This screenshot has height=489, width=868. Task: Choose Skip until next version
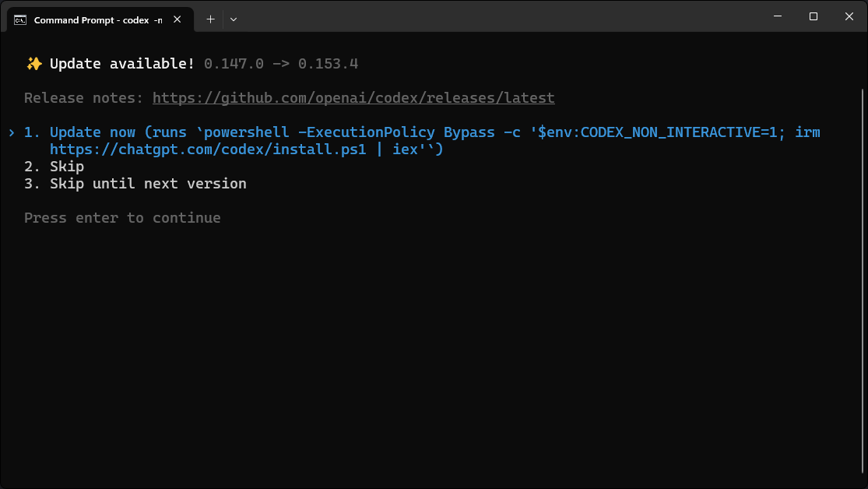coord(135,183)
